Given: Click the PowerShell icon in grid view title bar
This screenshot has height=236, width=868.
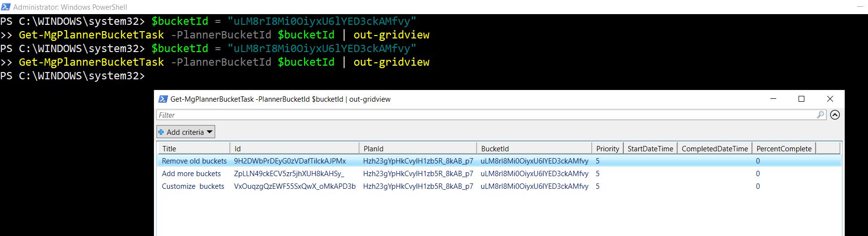Looking at the screenshot, I should pyautogui.click(x=163, y=99).
